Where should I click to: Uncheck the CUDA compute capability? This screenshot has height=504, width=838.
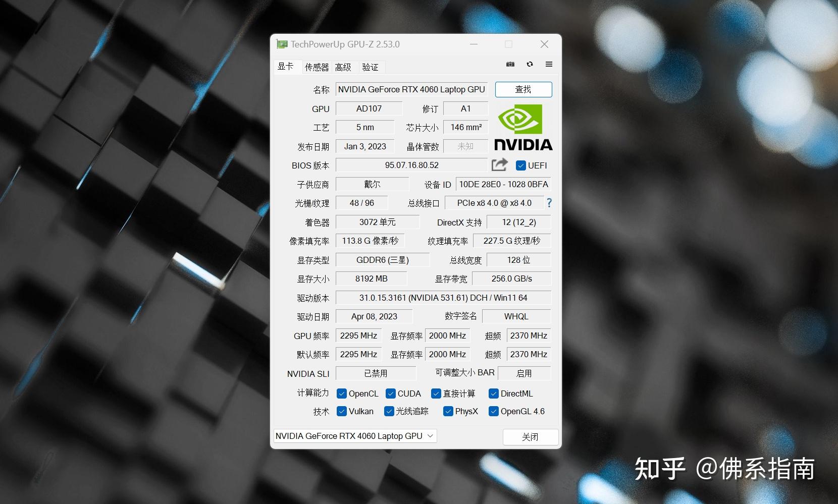tap(390, 394)
